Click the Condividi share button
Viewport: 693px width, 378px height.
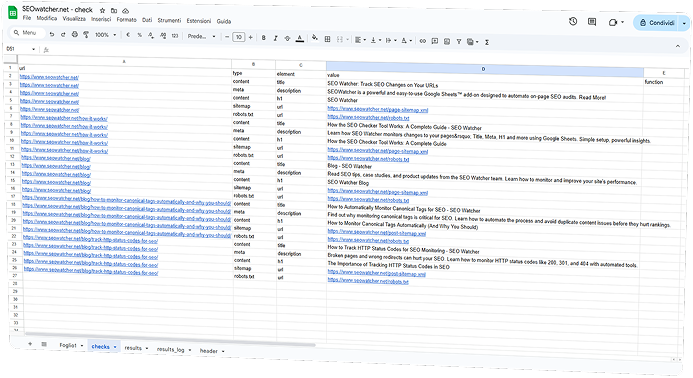tap(657, 23)
